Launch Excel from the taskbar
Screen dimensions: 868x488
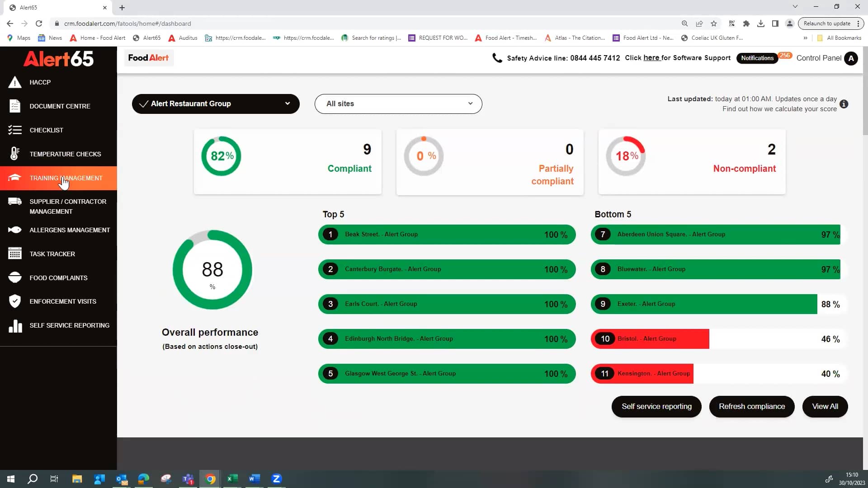(232, 479)
